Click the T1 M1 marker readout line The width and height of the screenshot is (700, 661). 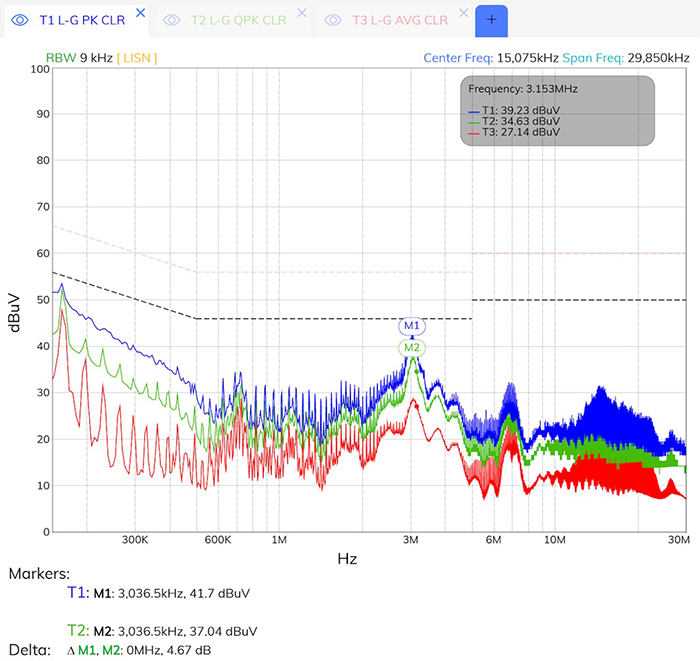pyautogui.click(x=170, y=593)
